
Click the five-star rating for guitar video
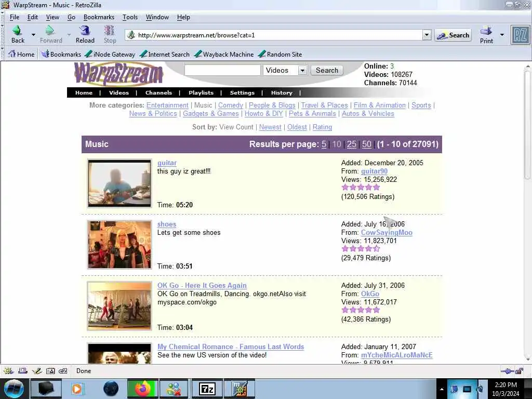(361, 187)
